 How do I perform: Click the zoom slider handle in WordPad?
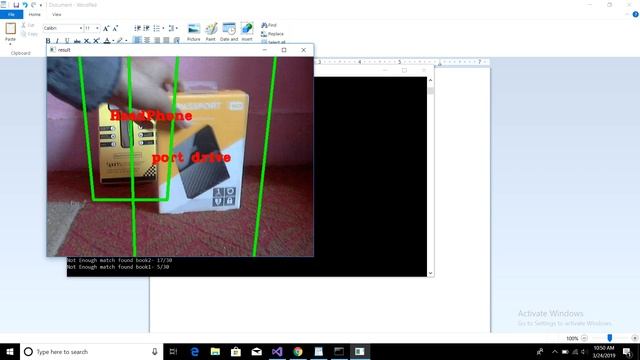(609, 338)
